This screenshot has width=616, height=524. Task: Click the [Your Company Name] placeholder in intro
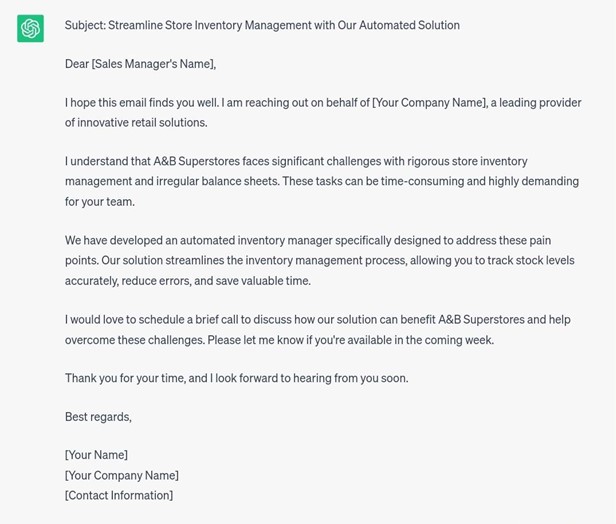(429, 103)
